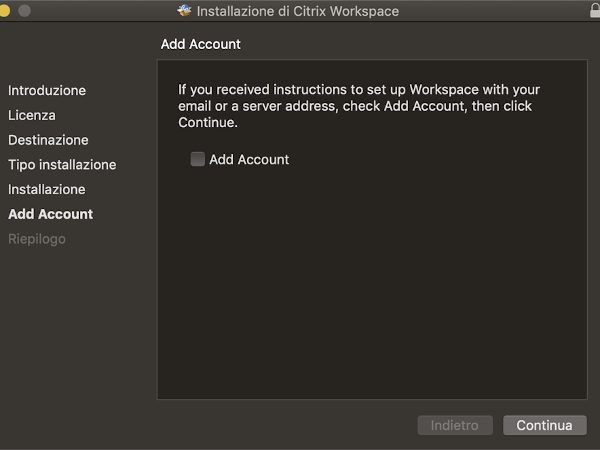Select the Installazione step in sidebar
This screenshot has height=450, width=600.
[47, 189]
